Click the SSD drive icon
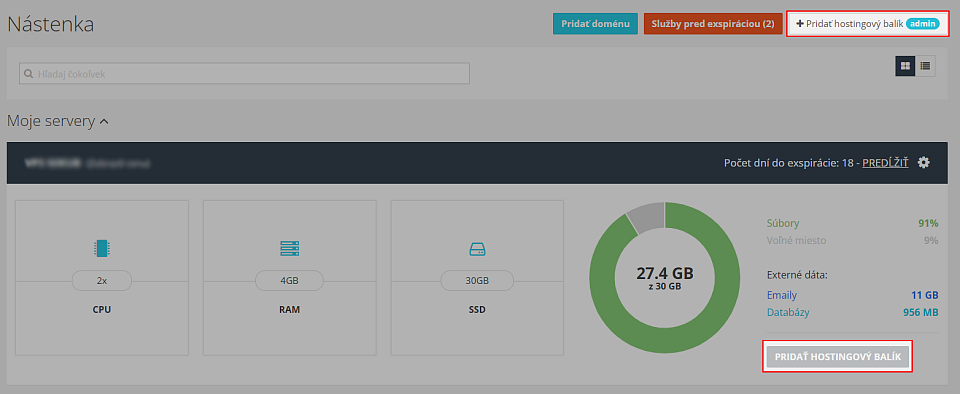This screenshot has width=960, height=394. point(477,249)
